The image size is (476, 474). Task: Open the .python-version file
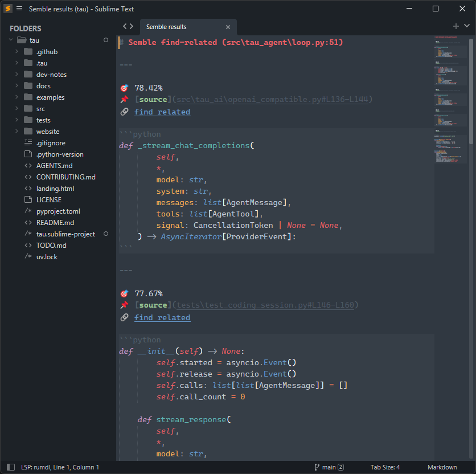(60, 154)
